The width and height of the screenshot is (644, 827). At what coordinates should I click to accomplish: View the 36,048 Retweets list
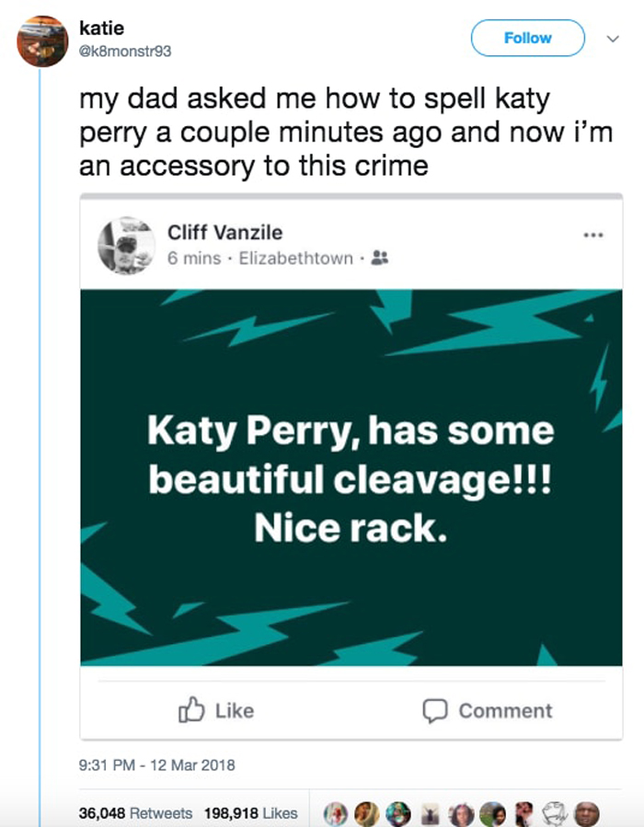tap(136, 813)
